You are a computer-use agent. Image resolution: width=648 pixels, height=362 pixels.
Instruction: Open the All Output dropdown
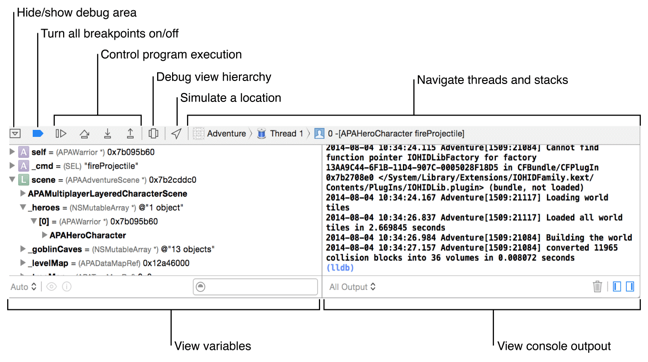(x=352, y=287)
